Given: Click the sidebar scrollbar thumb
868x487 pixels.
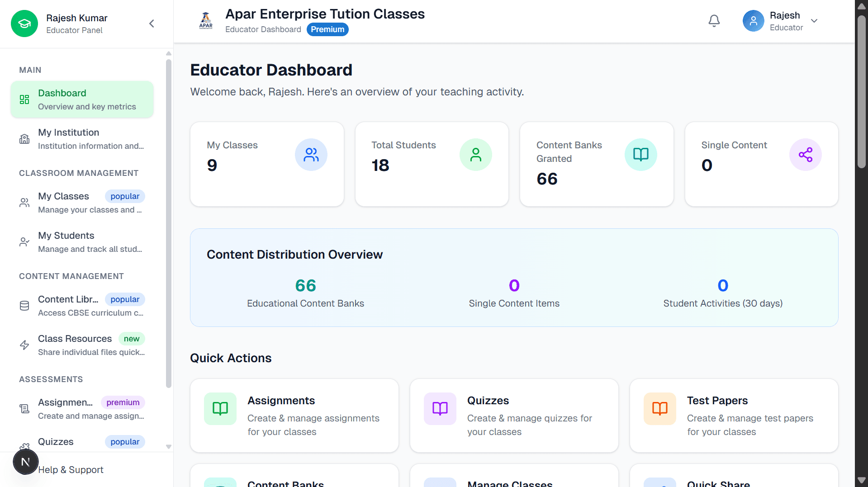Looking at the screenshot, I should 169,223.
